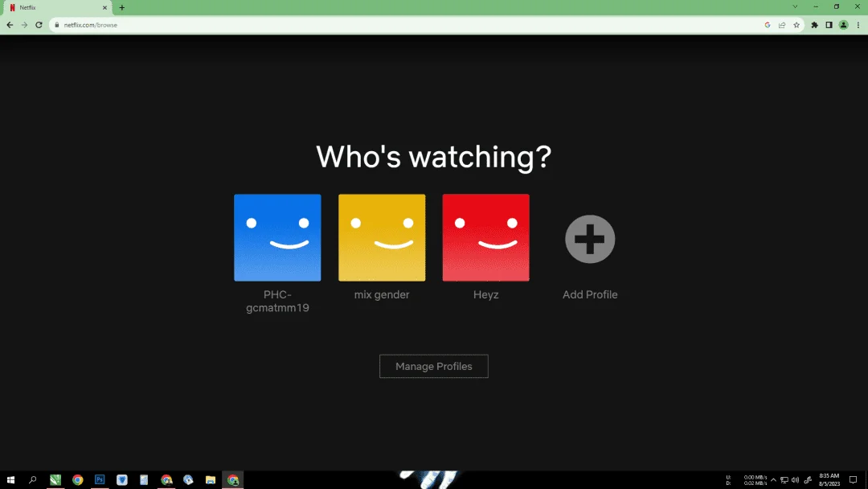Viewport: 868px width, 489px height.
Task: Show hidden system tray icons
Action: pyautogui.click(x=773, y=480)
